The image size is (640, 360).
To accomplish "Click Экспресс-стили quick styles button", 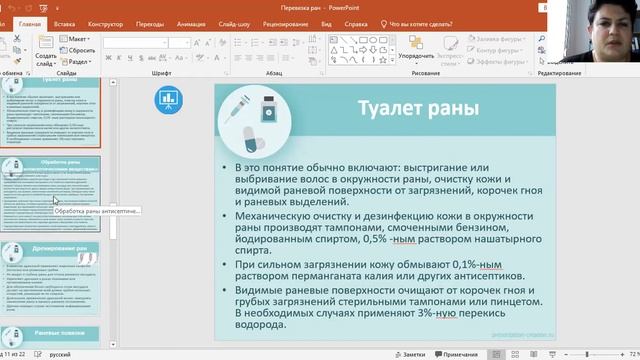I will (451, 51).
